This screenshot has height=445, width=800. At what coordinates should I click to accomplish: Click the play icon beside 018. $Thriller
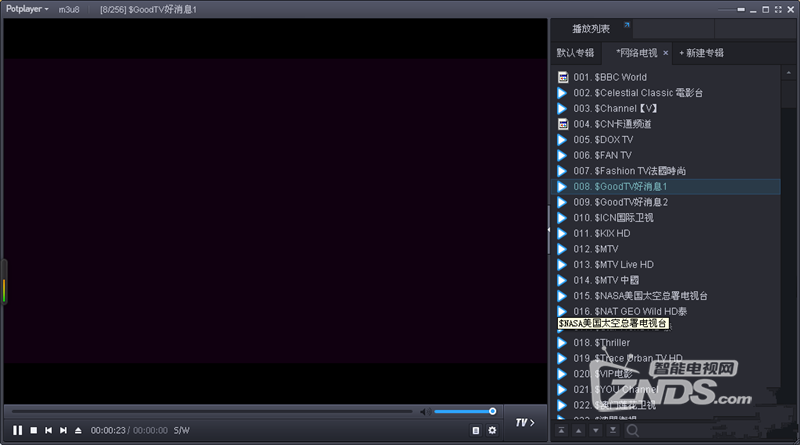(562, 342)
